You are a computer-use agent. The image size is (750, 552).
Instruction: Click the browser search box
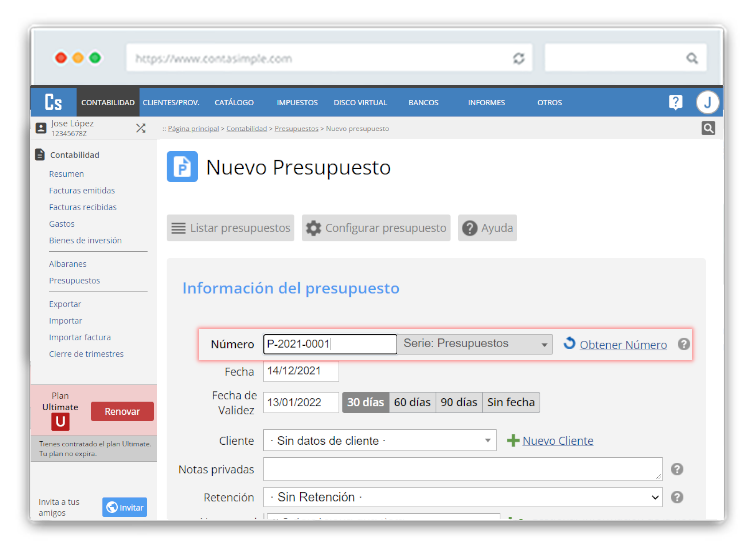click(625, 58)
